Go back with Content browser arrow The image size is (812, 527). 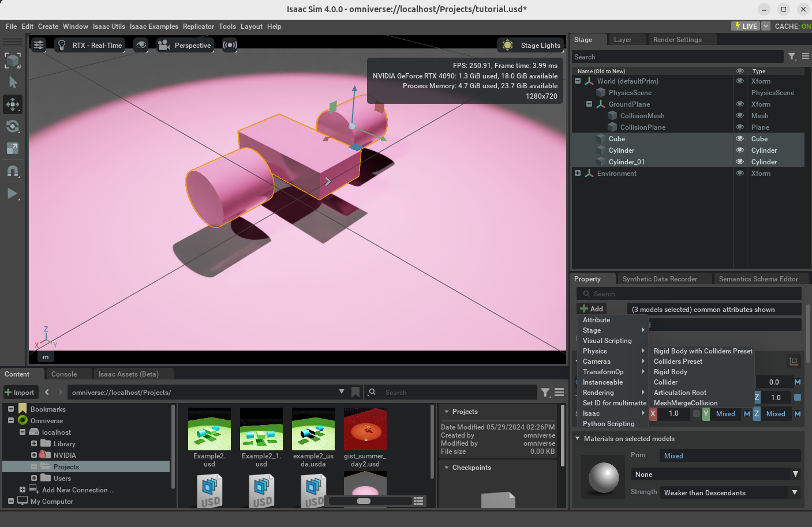[47, 392]
